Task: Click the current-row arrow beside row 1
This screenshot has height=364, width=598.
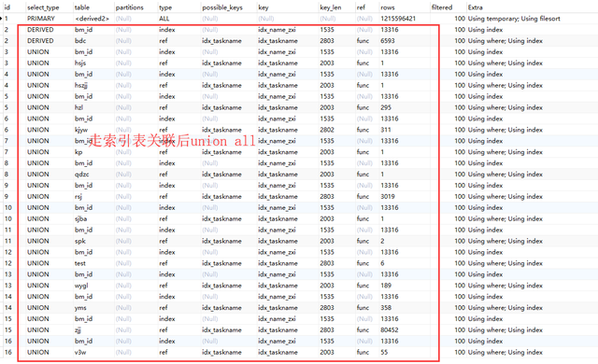Action: tap(2, 19)
